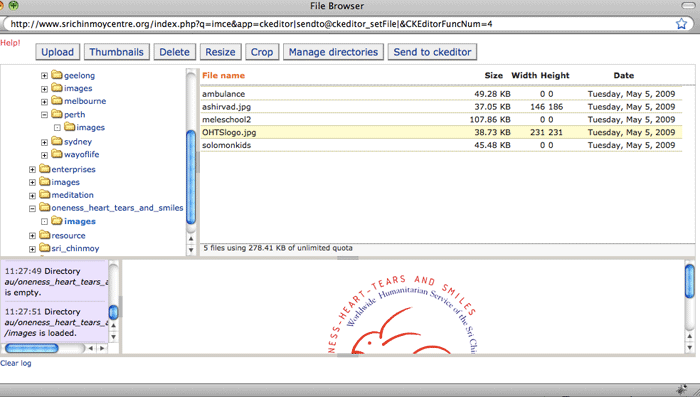Select the ashirvad.jpg file
Viewport: 700px width, 397px height.
[x=441, y=107]
